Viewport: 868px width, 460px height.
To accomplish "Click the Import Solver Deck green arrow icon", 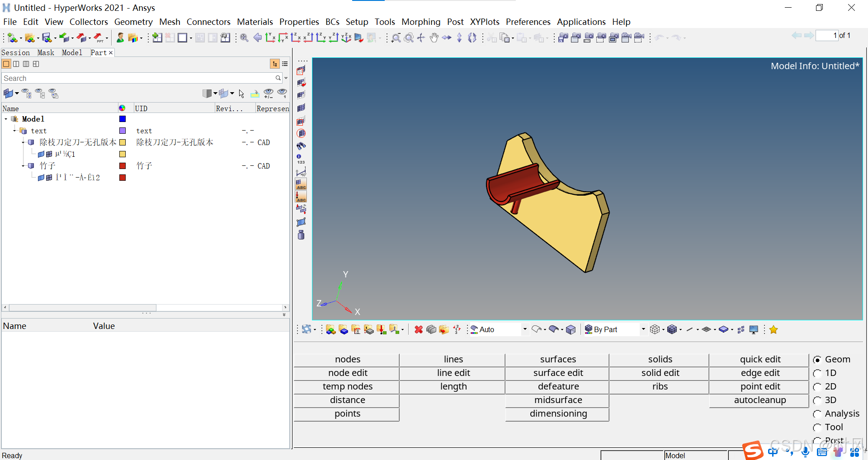I will click(64, 38).
